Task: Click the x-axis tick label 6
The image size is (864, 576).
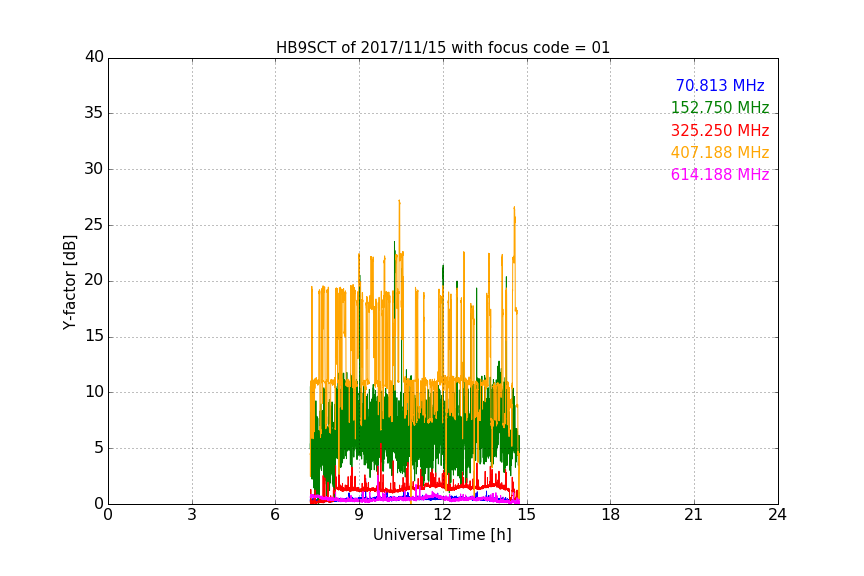Action: coord(275,515)
